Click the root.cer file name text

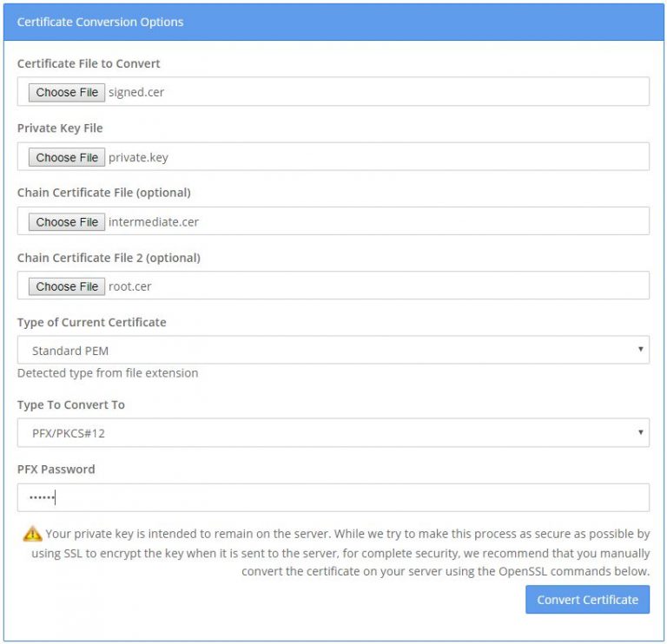[x=129, y=286]
